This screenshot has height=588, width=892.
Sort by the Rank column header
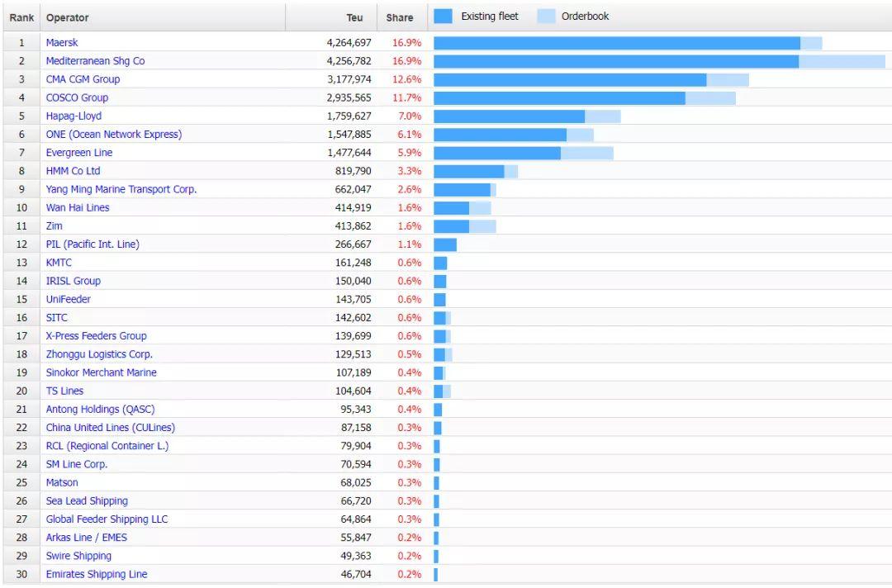[x=21, y=17]
